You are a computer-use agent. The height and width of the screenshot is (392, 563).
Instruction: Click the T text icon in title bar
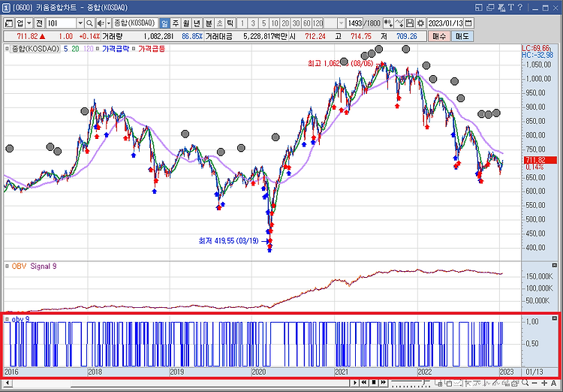tap(511, 8)
